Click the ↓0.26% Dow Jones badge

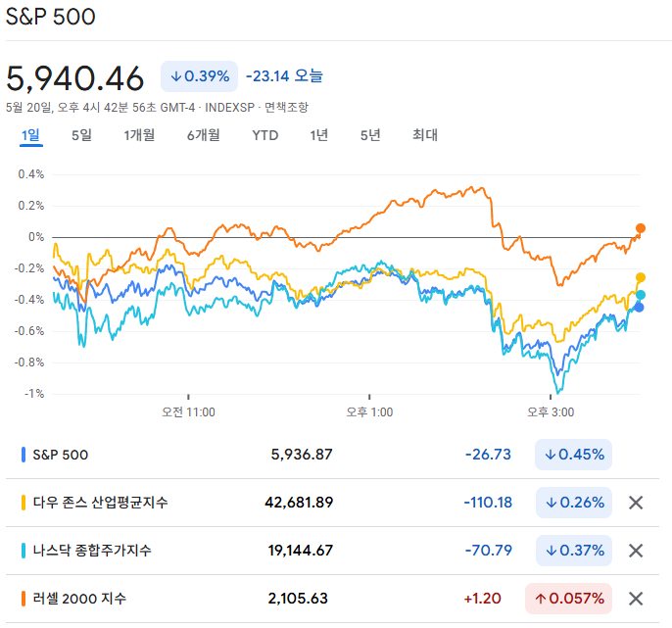tap(574, 503)
